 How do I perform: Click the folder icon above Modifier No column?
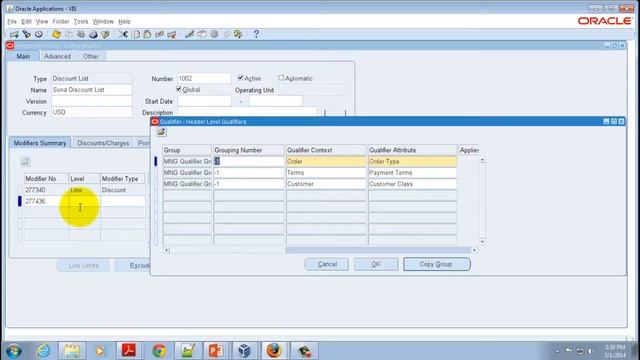click(25, 162)
